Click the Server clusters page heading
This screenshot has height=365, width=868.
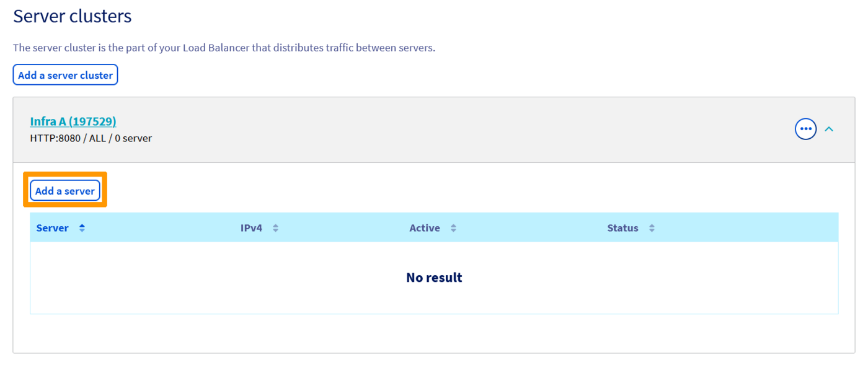(x=73, y=16)
